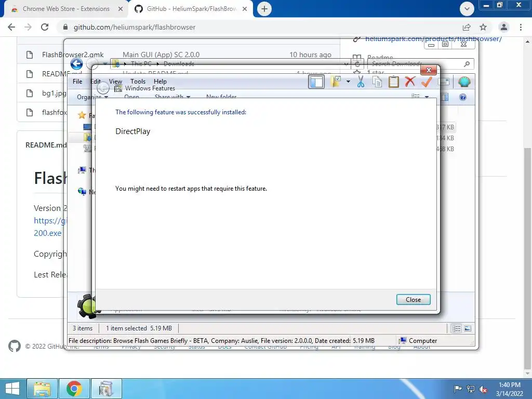The image size is (532, 399).
Task: Open the heliumspark.com/products/flashbrowser link
Action: [x=433, y=38]
